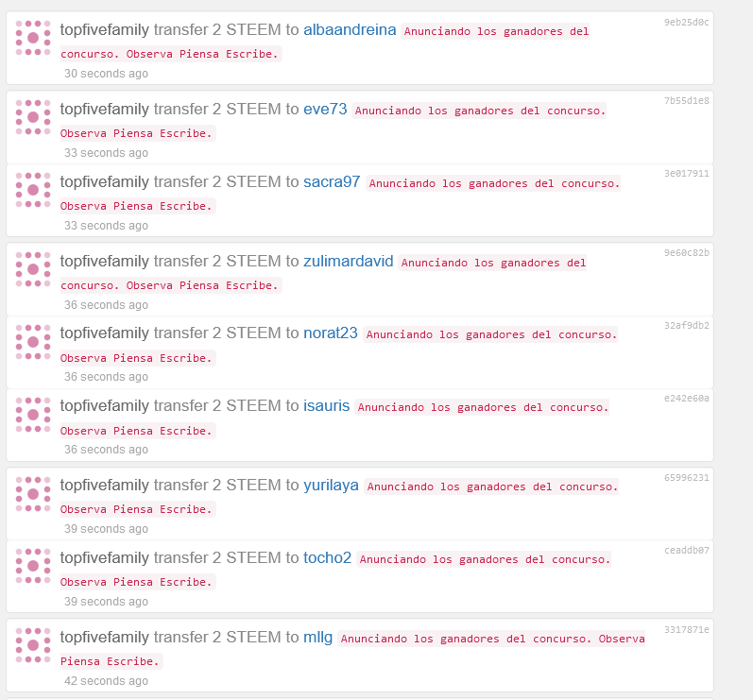Go to the norat23 profile
The height and width of the screenshot is (700, 753).
coord(331,333)
